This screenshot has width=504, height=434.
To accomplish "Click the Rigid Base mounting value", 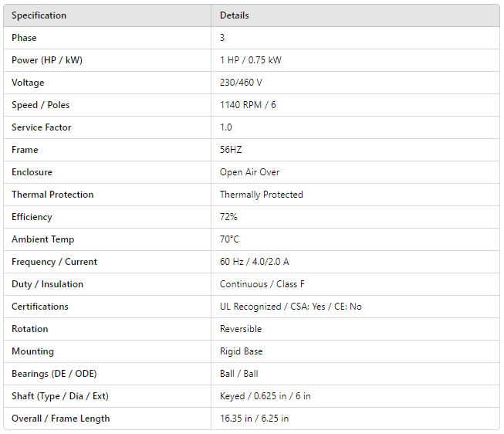I will click(x=241, y=351).
